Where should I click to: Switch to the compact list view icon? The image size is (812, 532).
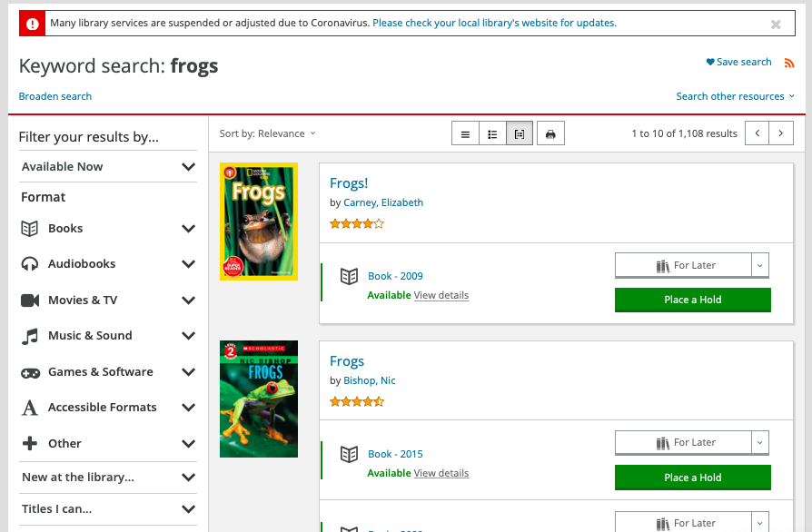465,134
